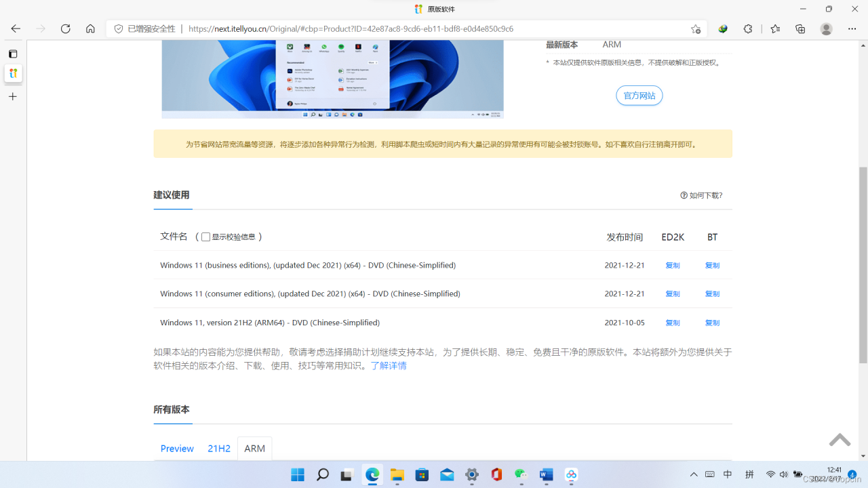Copy BT link for consumer editions

coord(712,294)
